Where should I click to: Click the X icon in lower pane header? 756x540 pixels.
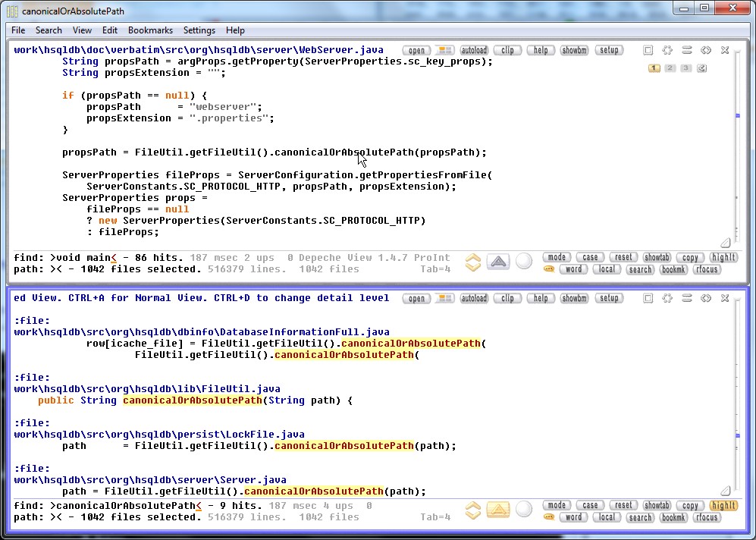tap(725, 298)
